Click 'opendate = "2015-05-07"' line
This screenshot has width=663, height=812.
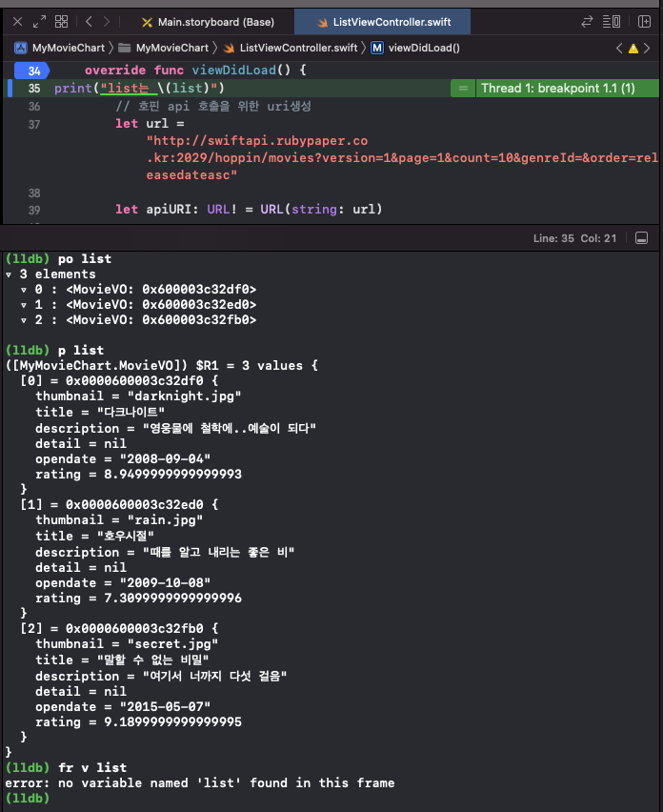click(x=123, y=707)
